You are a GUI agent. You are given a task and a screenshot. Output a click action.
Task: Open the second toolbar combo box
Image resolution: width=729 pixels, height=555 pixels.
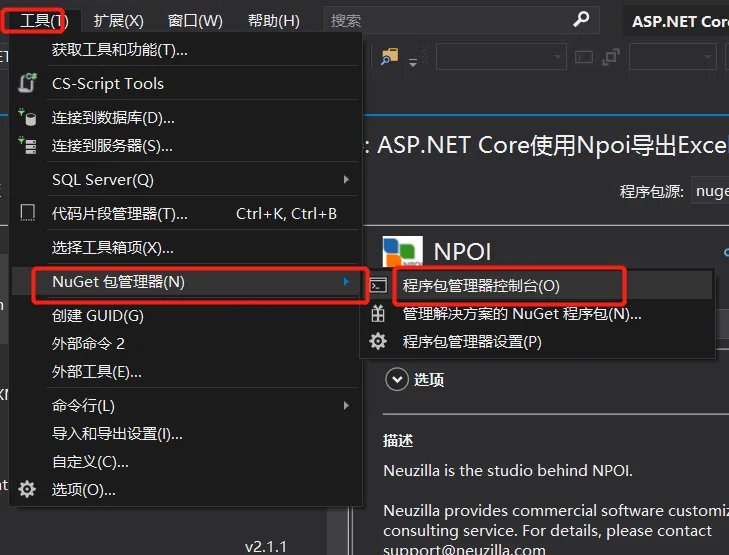672,57
